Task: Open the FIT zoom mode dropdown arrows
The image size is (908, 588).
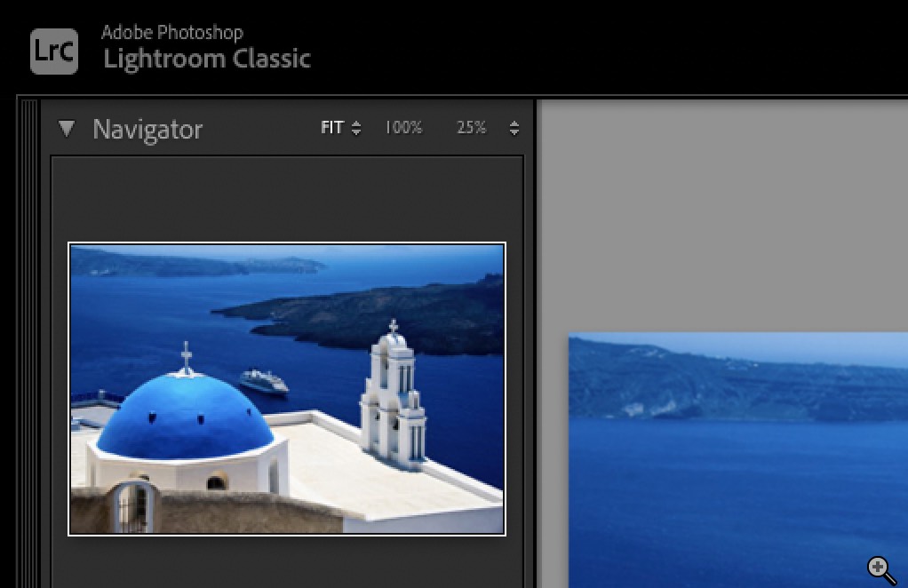Action: [x=356, y=128]
